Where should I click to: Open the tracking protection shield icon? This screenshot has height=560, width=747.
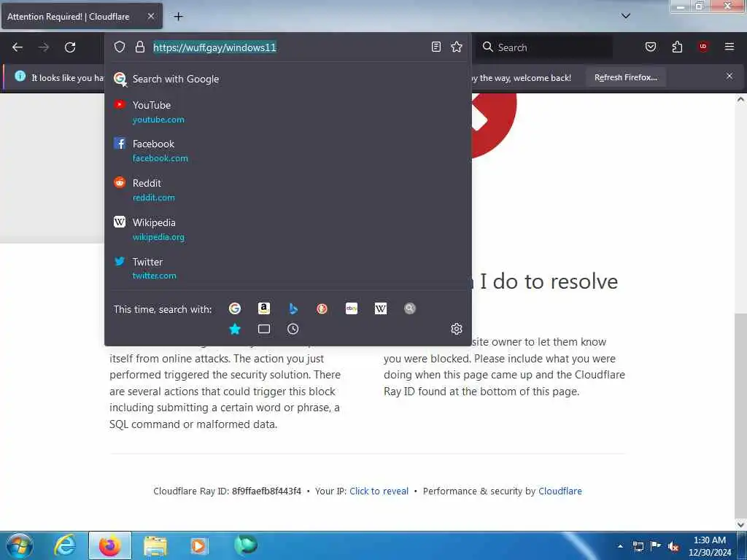(120, 47)
